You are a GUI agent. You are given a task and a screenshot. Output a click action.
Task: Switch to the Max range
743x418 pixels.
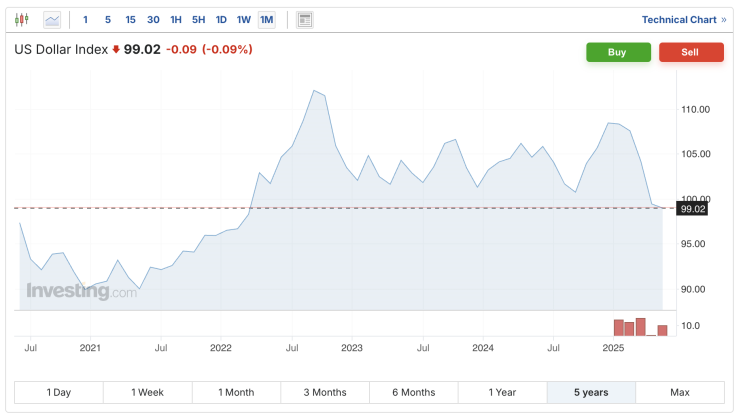pos(680,392)
